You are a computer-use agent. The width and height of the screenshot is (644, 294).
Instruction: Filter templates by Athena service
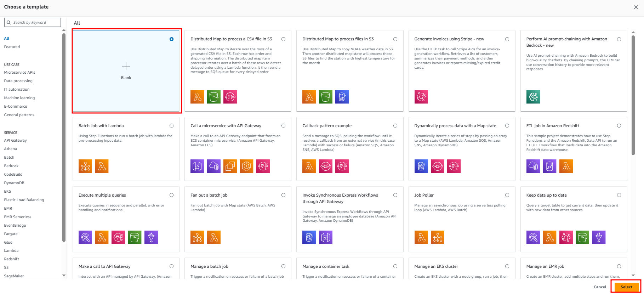(11, 149)
